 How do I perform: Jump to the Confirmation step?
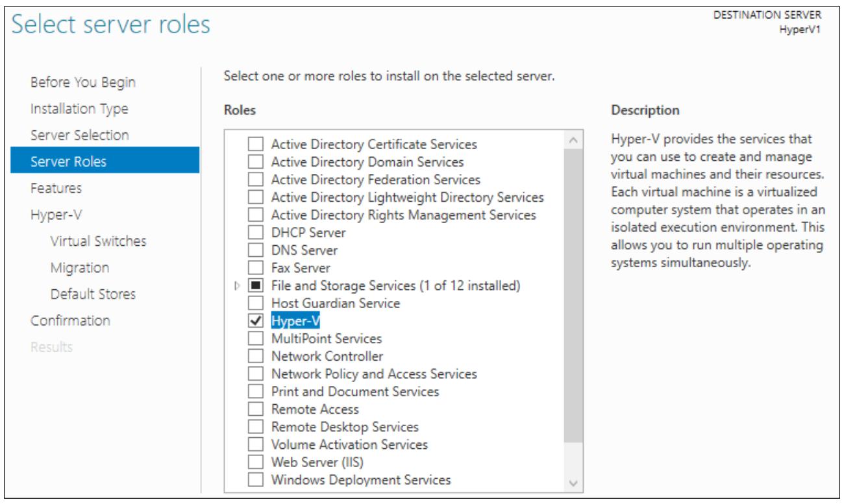[x=71, y=320]
